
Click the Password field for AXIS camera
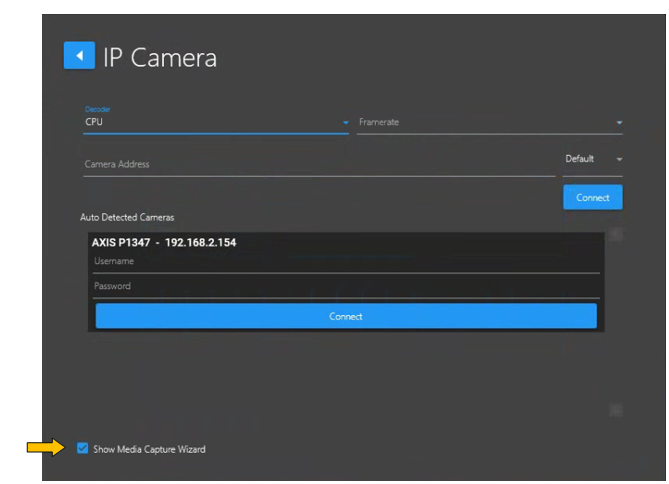point(346,287)
